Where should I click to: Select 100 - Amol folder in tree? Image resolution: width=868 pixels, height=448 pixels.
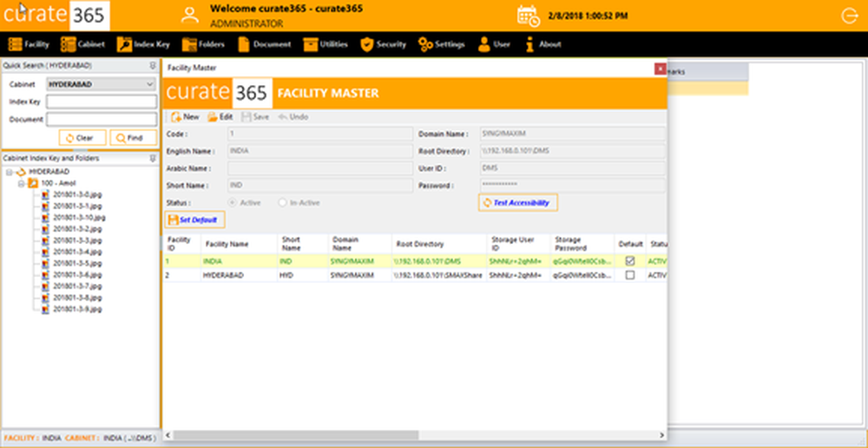58,183
